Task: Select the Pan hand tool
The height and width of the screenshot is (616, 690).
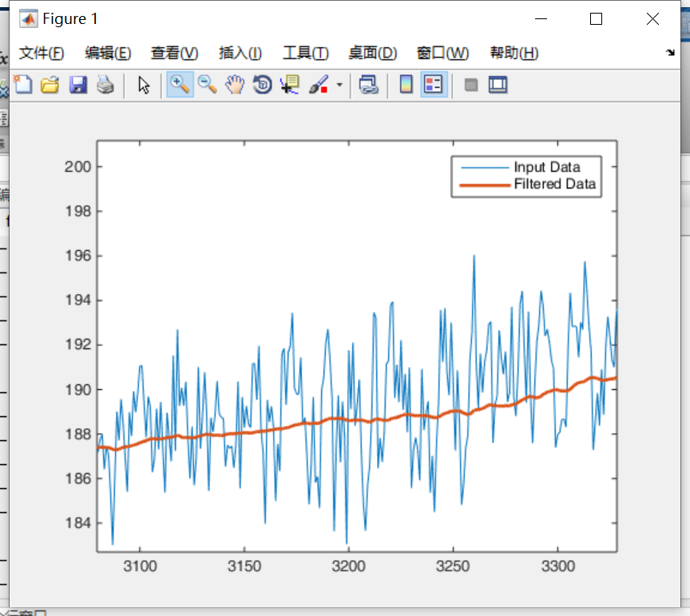Action: pyautogui.click(x=234, y=85)
